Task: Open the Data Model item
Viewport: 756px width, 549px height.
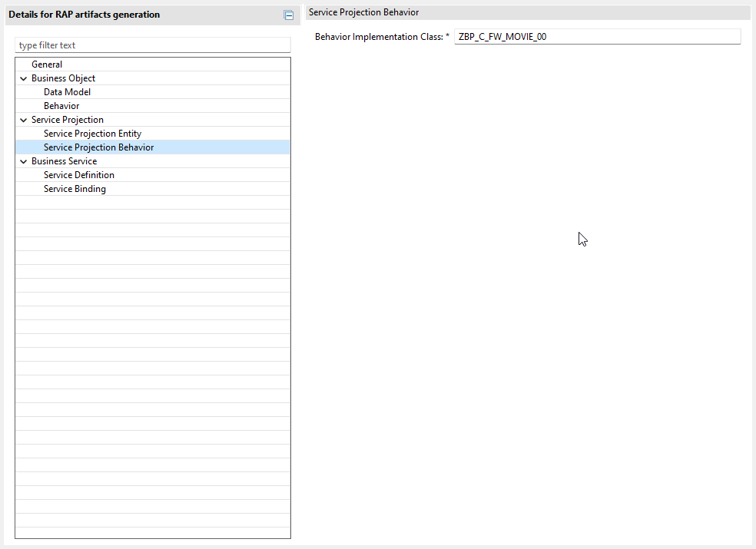Action: [67, 92]
